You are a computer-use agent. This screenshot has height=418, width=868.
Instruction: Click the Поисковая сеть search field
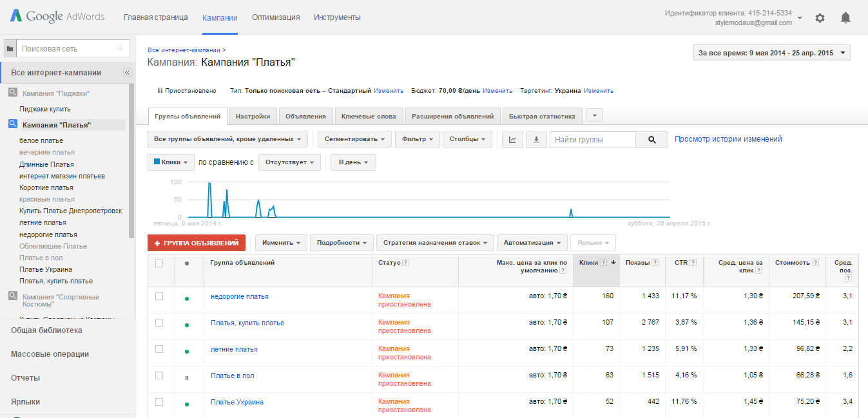click(73, 48)
